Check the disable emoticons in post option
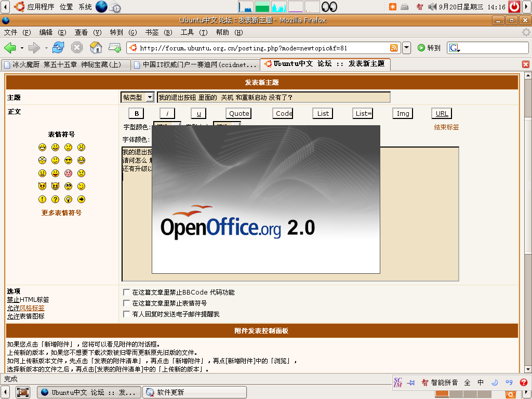The image size is (532, 399). tap(126, 303)
